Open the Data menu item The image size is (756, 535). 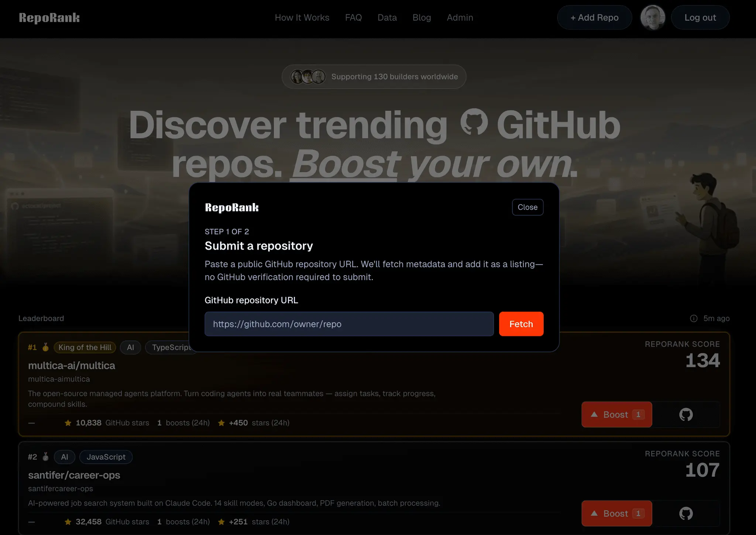click(x=387, y=17)
